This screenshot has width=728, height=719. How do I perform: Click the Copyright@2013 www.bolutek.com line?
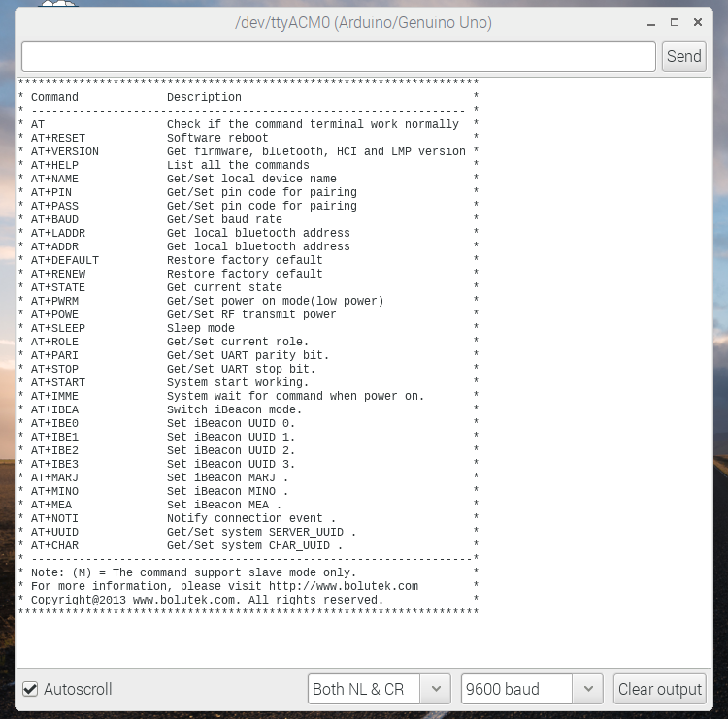pos(208,601)
